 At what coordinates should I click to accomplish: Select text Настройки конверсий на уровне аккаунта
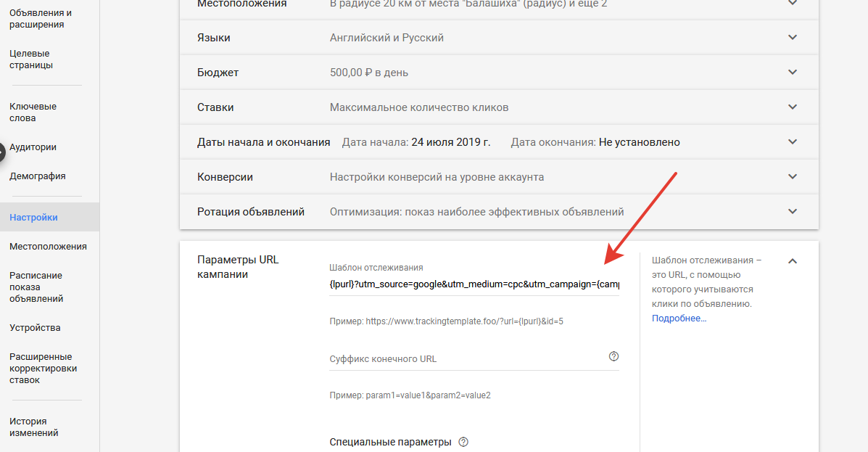pyautogui.click(x=437, y=177)
